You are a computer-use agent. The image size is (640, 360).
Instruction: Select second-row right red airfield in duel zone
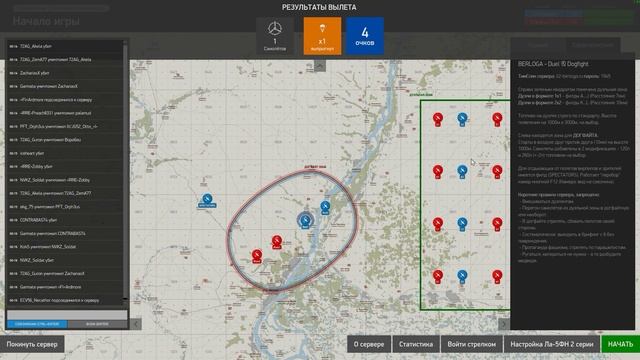pos(497,171)
